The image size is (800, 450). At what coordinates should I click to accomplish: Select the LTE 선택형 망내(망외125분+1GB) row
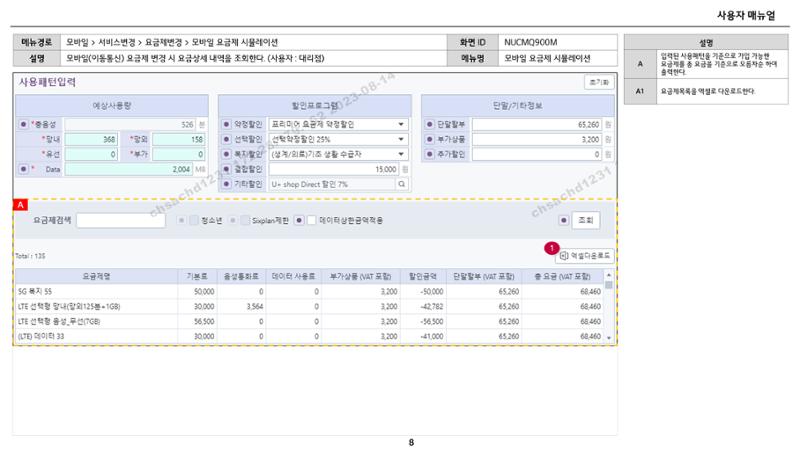coord(309,306)
